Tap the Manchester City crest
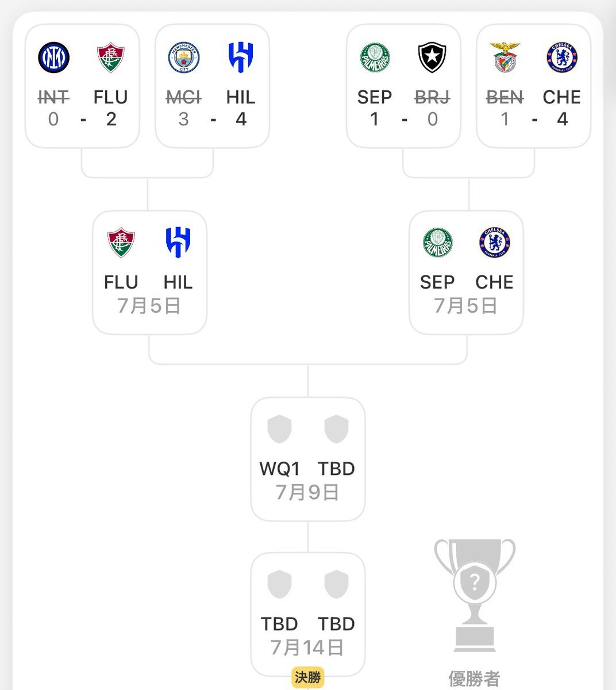Viewport: 616px width, 690px height. click(184, 57)
